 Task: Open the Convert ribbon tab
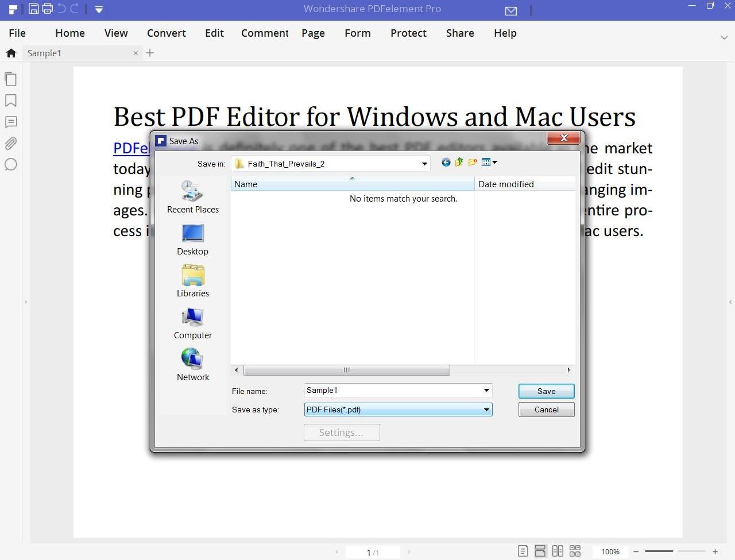click(167, 33)
